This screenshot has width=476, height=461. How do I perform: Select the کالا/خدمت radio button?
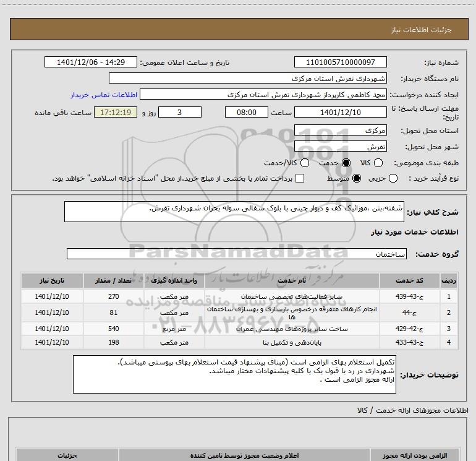(305, 163)
